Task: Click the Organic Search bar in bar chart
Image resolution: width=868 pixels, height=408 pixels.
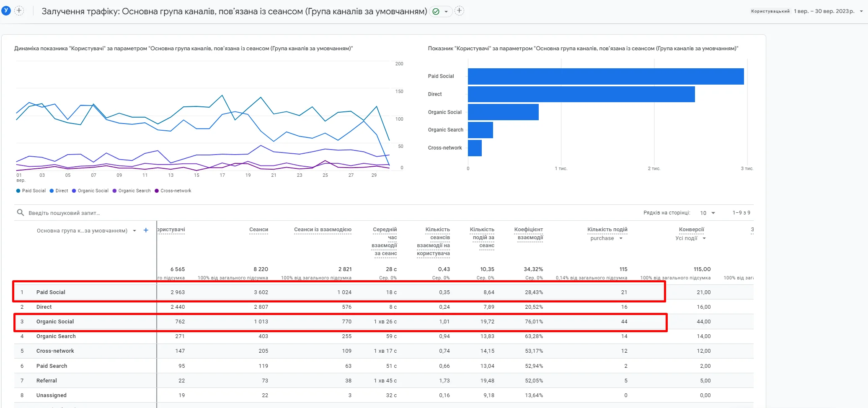Action: pos(480,130)
